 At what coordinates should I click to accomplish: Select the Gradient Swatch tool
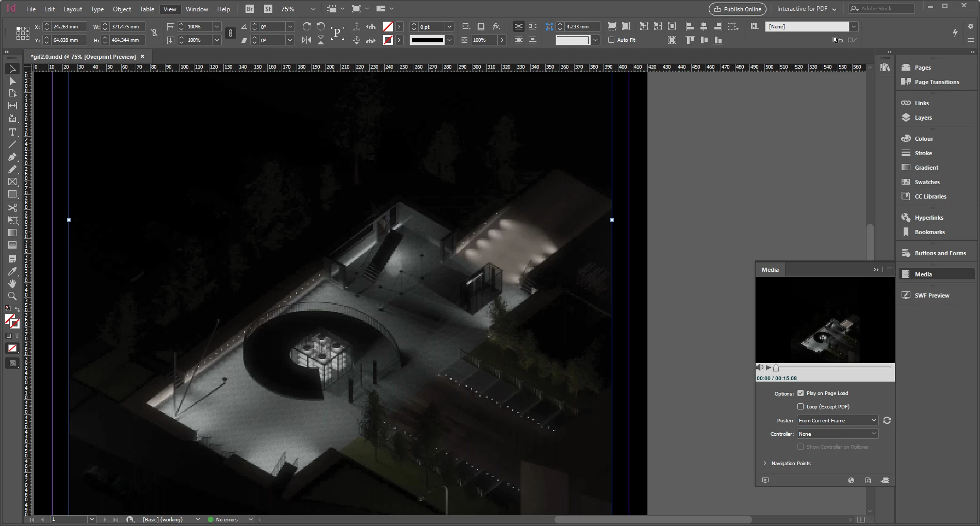12,233
